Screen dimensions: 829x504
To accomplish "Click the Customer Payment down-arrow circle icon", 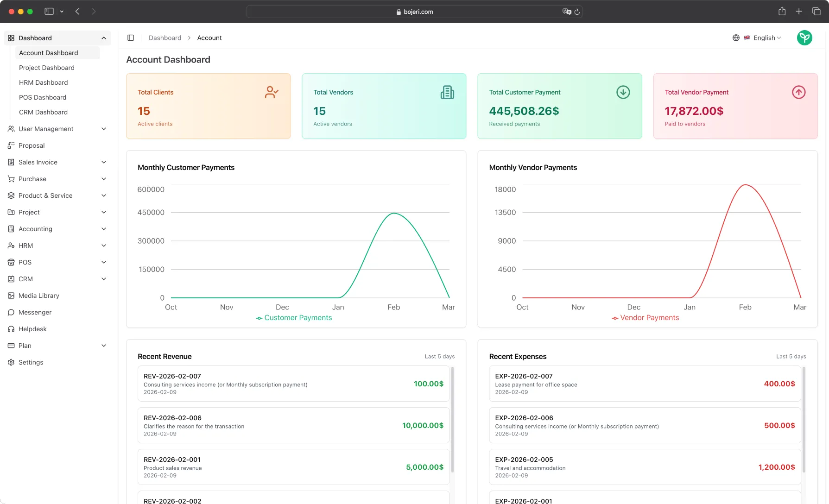I will pyautogui.click(x=623, y=92).
